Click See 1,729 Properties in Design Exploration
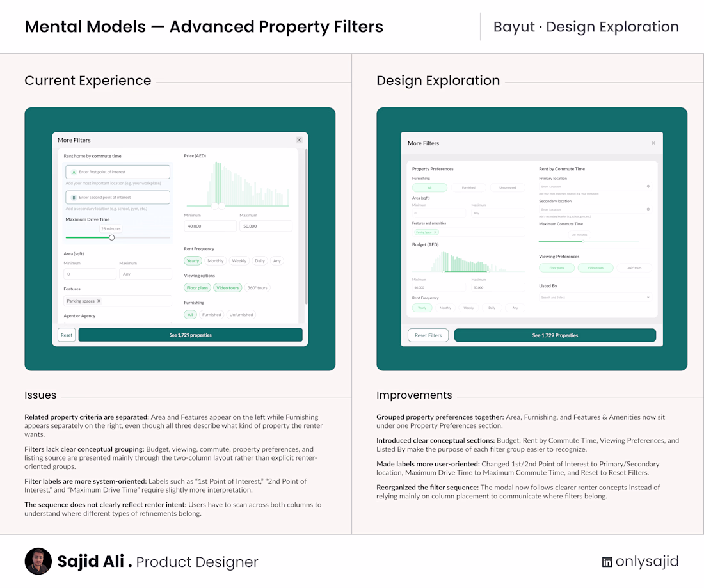This screenshot has width=704, height=588. pos(555,335)
